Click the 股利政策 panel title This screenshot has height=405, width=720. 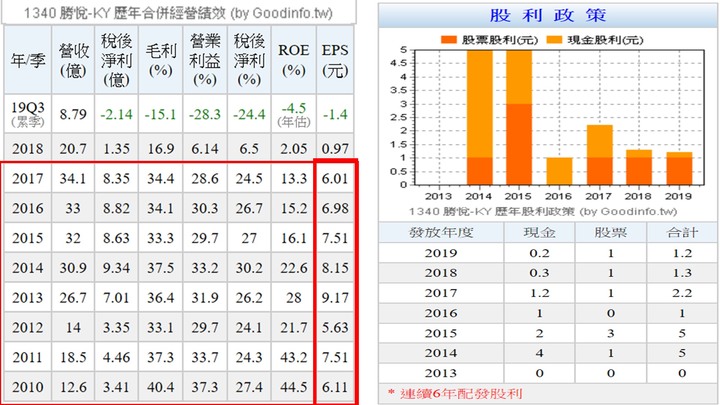tap(548, 15)
